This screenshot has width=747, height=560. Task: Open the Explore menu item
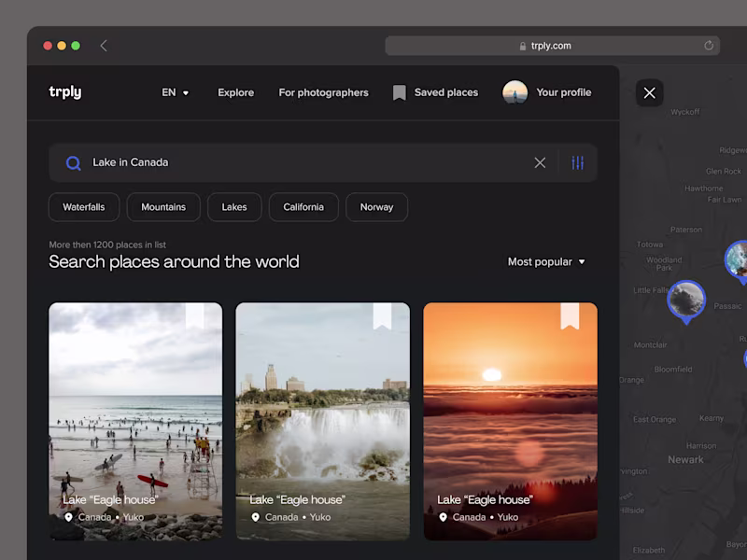[236, 92]
